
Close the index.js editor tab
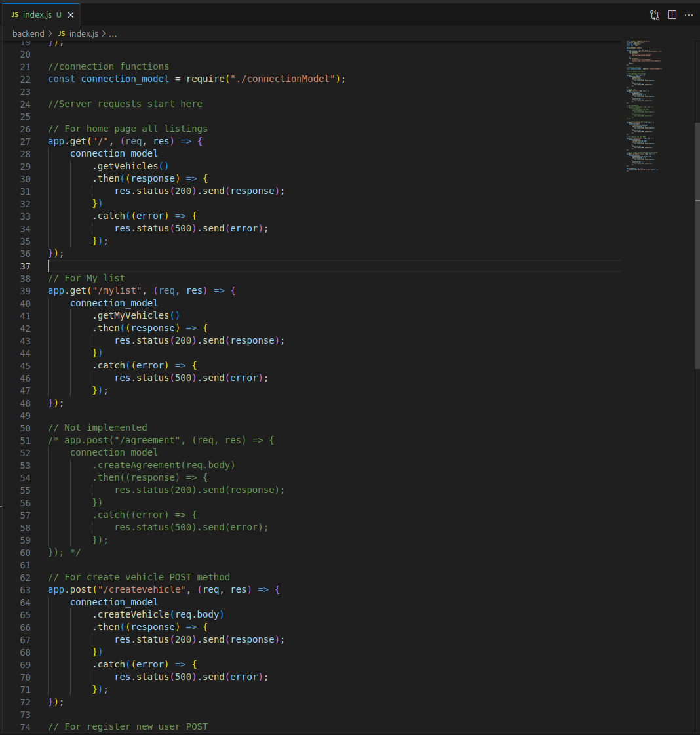[x=71, y=15]
